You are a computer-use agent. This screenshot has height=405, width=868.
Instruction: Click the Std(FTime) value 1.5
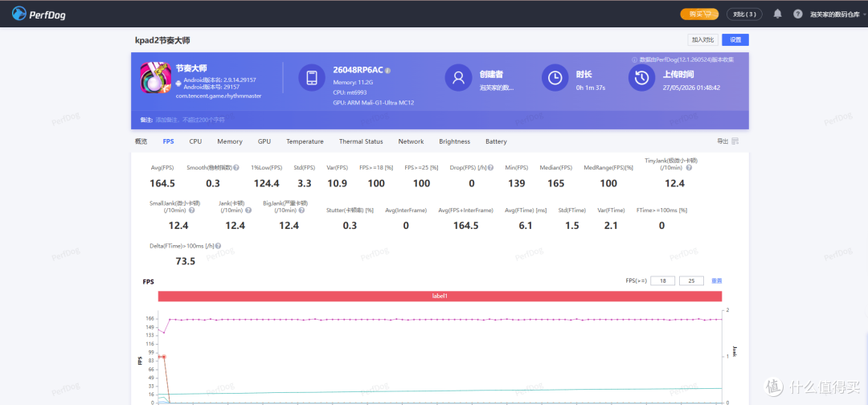point(572,226)
